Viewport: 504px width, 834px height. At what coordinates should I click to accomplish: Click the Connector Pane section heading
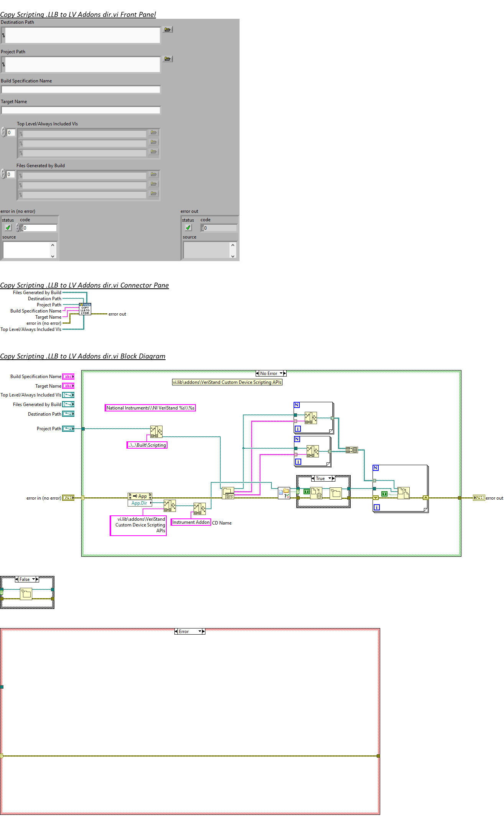[84, 285]
